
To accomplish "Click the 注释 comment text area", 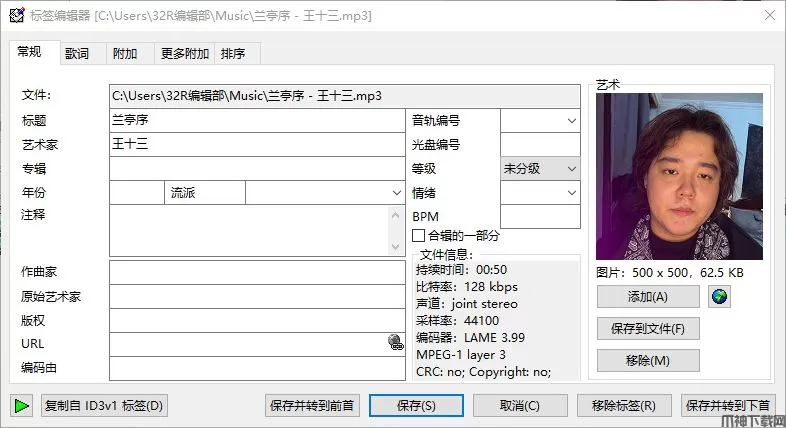I will click(x=249, y=231).
